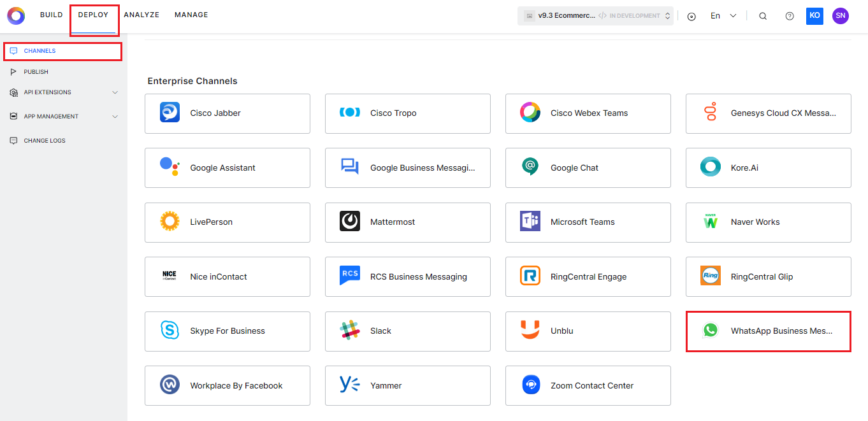The image size is (868, 421).
Task: Open the search tool
Action: (x=763, y=15)
